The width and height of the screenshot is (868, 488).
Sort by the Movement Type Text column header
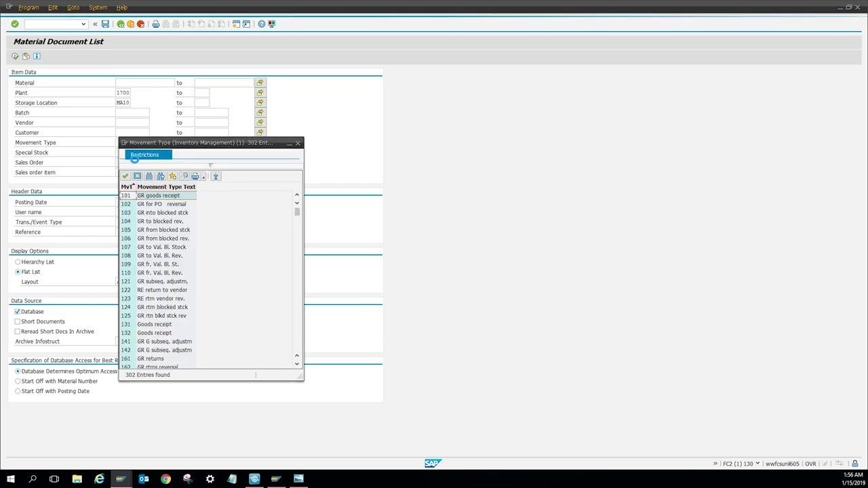point(166,186)
